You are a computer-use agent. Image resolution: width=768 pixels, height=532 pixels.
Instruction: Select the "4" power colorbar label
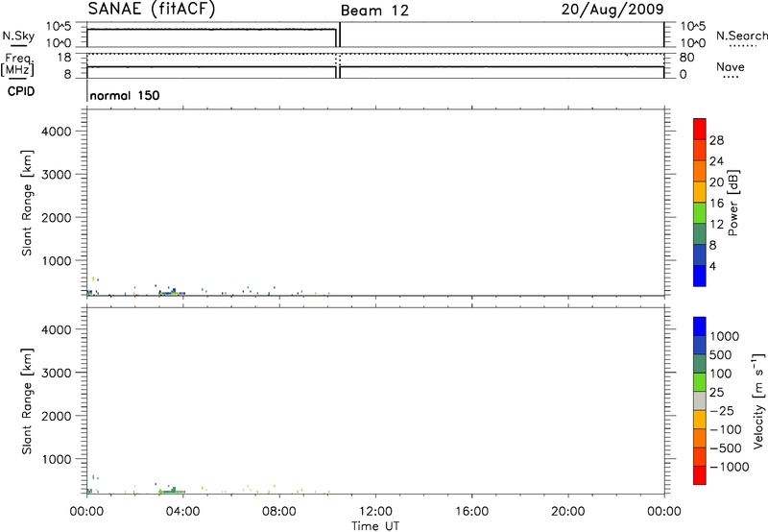coord(712,266)
